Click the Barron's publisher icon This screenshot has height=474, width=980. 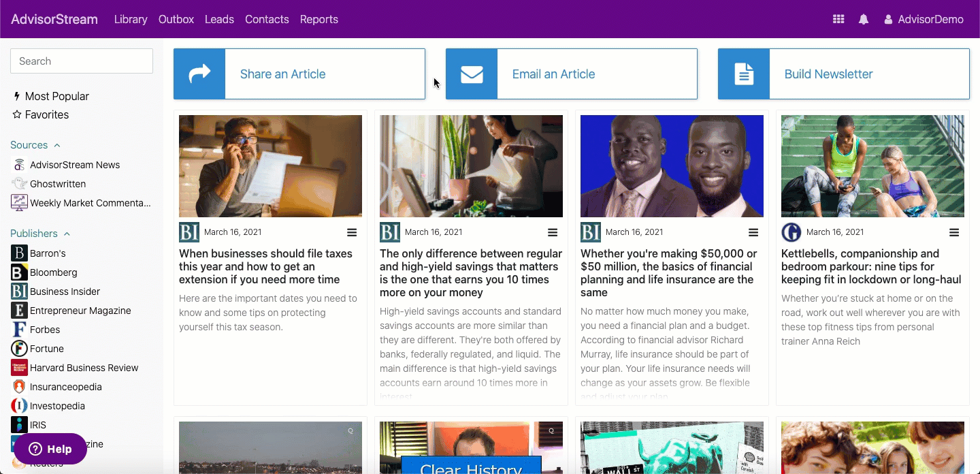point(19,253)
